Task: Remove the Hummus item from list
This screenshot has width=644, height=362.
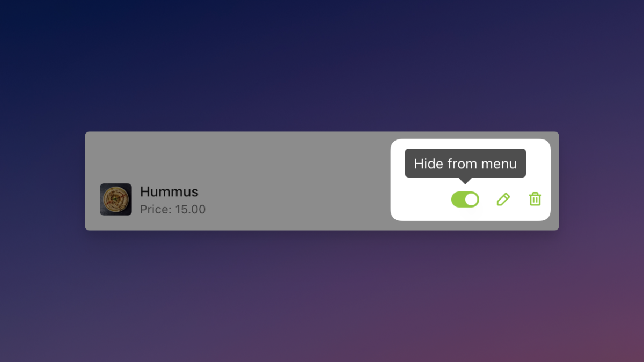Action: click(535, 199)
